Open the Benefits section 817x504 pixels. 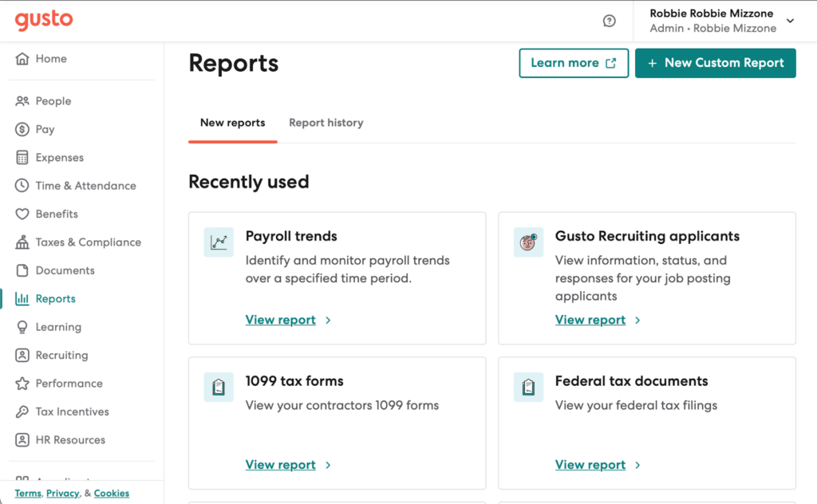[x=21, y=214]
